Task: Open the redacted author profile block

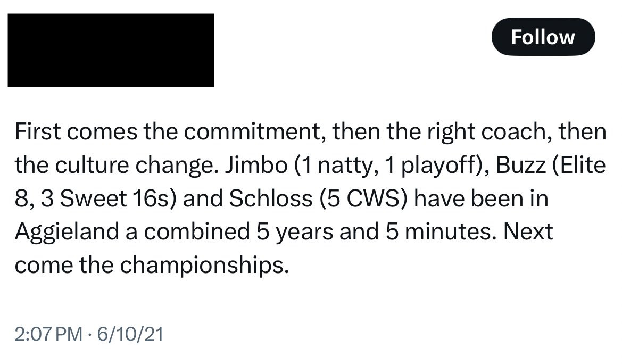Action: point(111,50)
